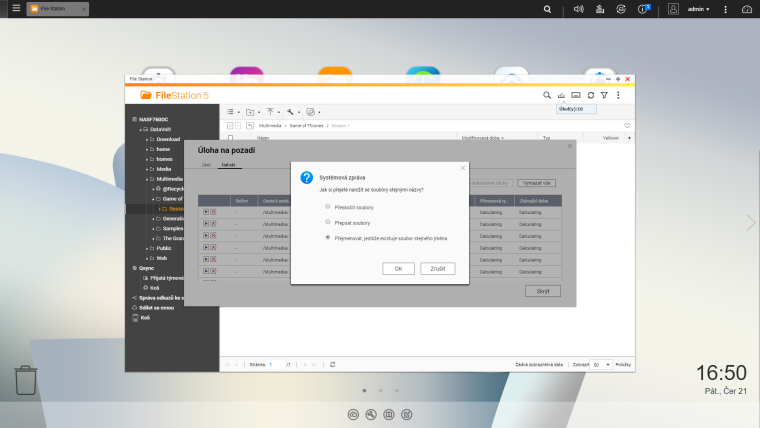
Task: Open Qsync in the sidebar
Action: (x=146, y=268)
